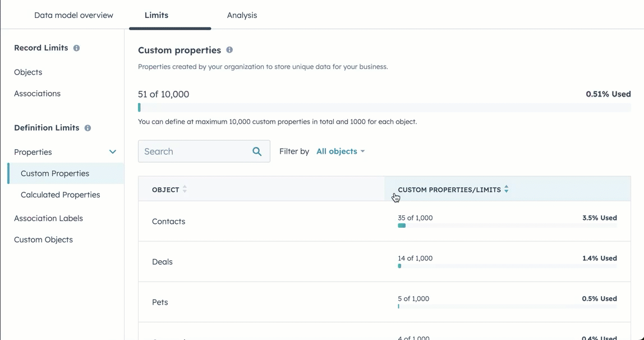This screenshot has height=340, width=644.
Task: Click the info icon next to Custom properties heading
Action: click(x=229, y=50)
